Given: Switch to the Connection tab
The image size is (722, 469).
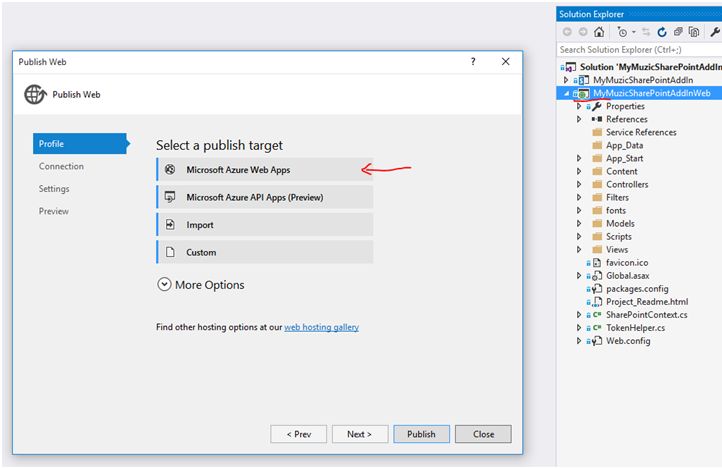Looking at the screenshot, I should point(61,166).
